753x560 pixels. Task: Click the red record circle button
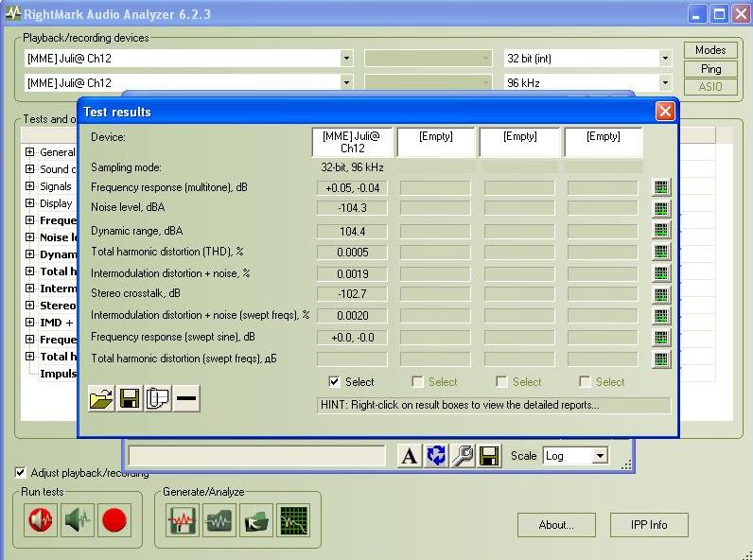tap(114, 520)
